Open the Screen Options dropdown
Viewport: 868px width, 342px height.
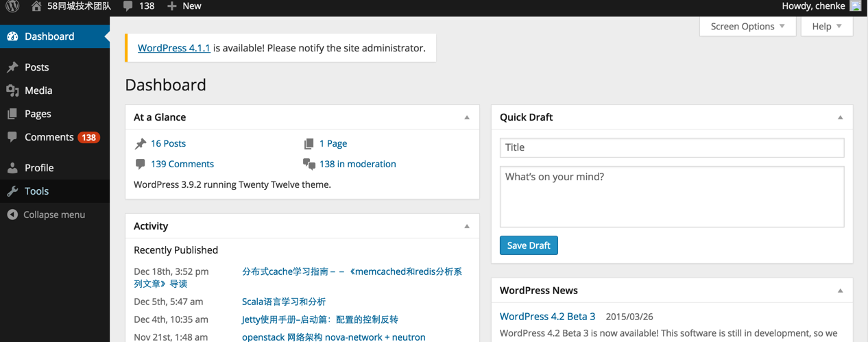(x=748, y=26)
